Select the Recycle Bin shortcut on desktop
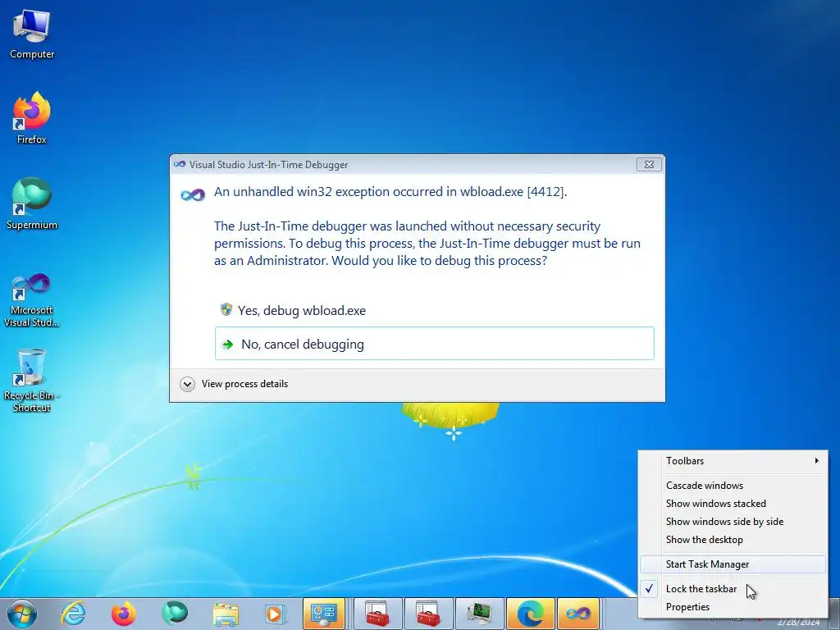 click(32, 381)
